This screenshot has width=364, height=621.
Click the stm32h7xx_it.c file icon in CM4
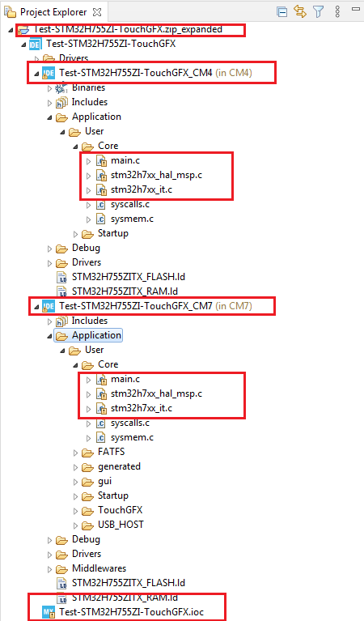(101, 190)
